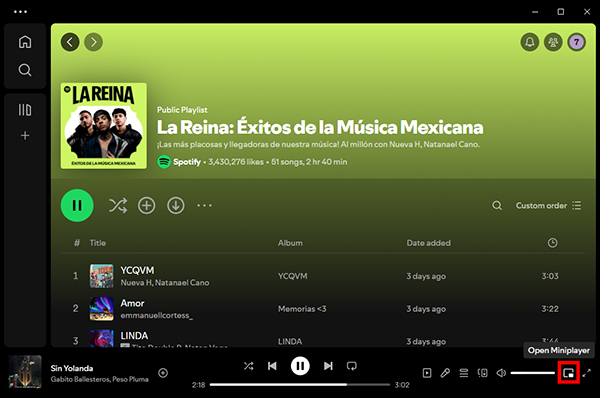This screenshot has height=398, width=600.
Task: Show lyrics with microphone icon
Action: pyautogui.click(x=445, y=373)
